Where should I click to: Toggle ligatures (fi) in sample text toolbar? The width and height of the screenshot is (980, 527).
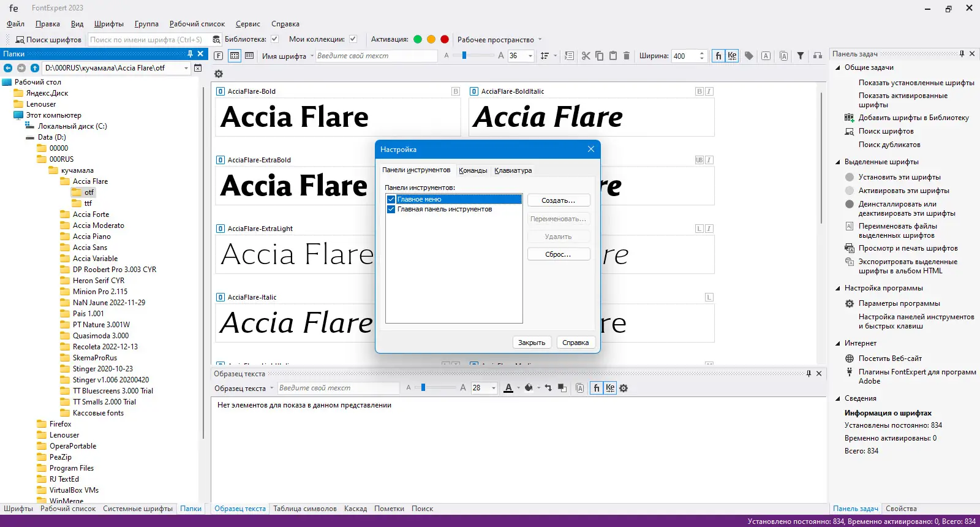[x=597, y=388]
